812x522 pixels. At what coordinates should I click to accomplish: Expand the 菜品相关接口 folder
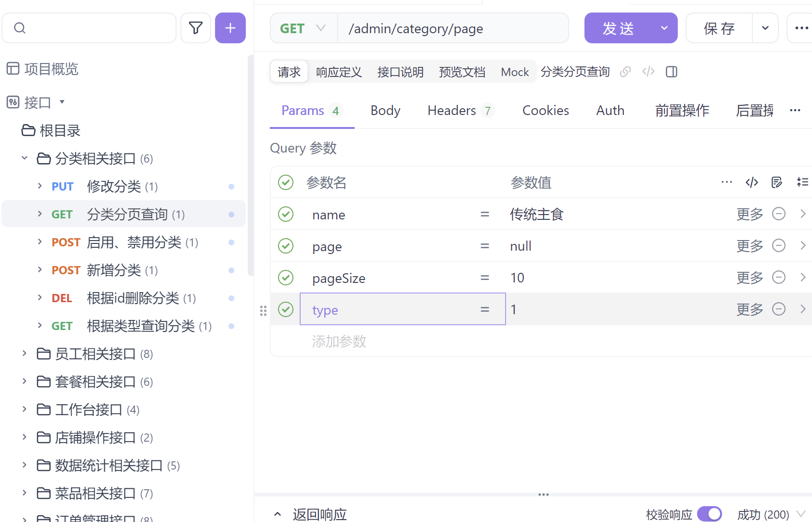pyautogui.click(x=25, y=493)
